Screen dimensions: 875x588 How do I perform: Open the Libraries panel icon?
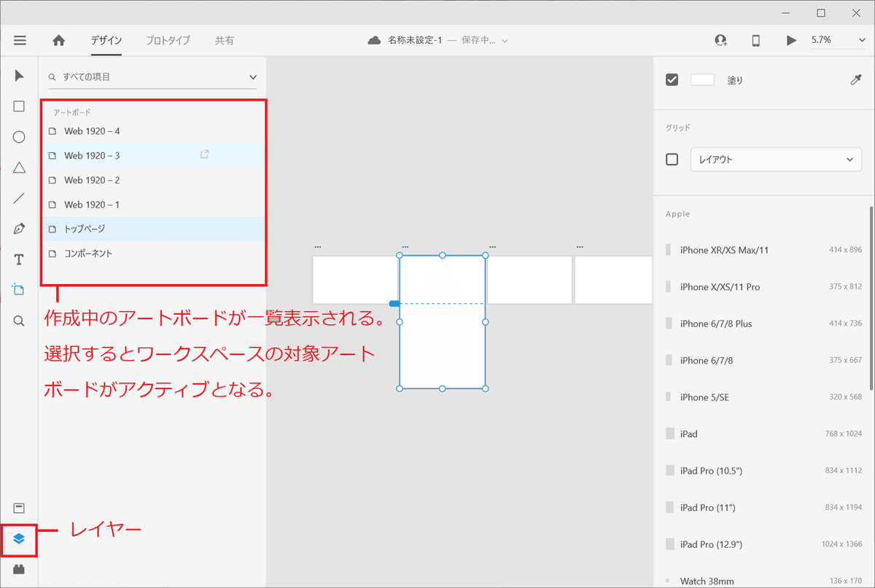click(19, 509)
